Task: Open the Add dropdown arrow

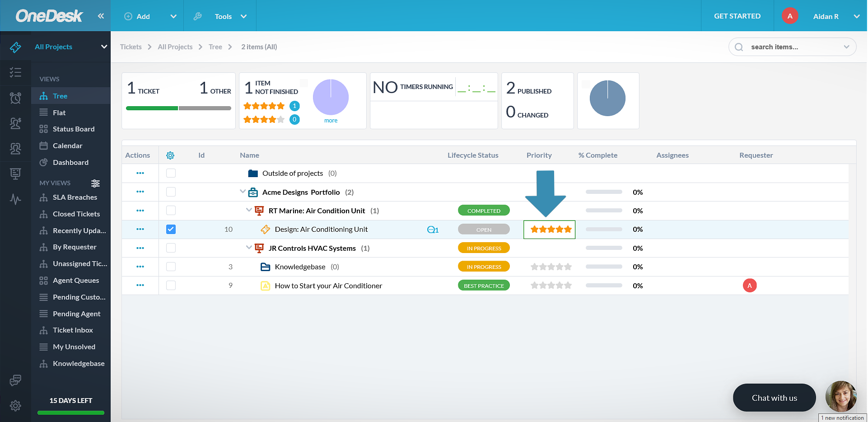Action: click(x=173, y=16)
